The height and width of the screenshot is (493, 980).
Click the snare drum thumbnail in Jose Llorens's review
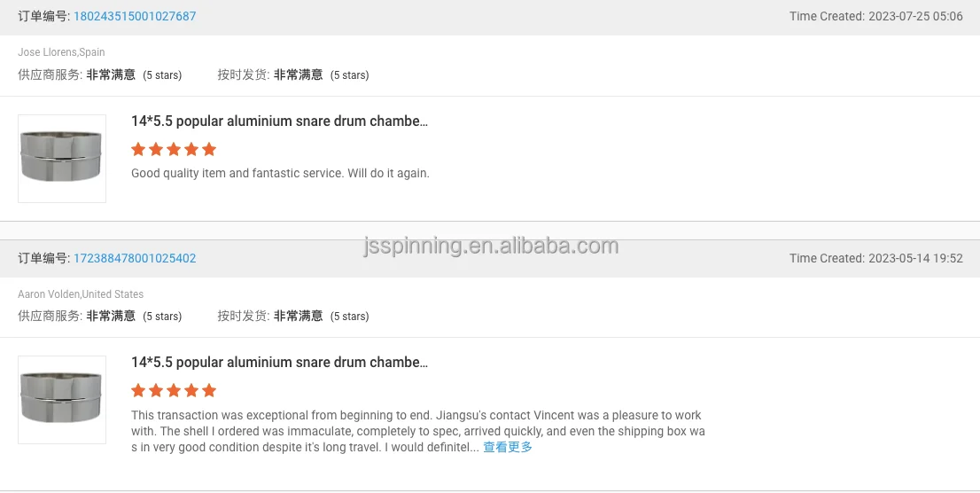coord(62,158)
